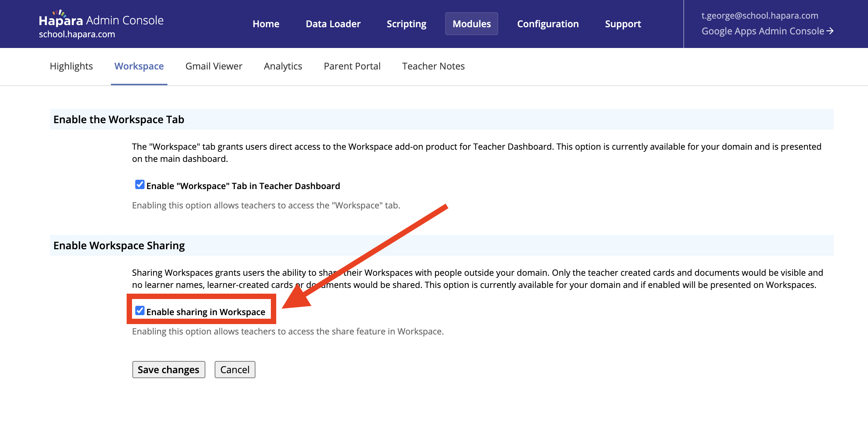Click text 'Enabling this option allows teachers to access the share feature'
Screen dimensions: 868x424
(x=258, y=331)
